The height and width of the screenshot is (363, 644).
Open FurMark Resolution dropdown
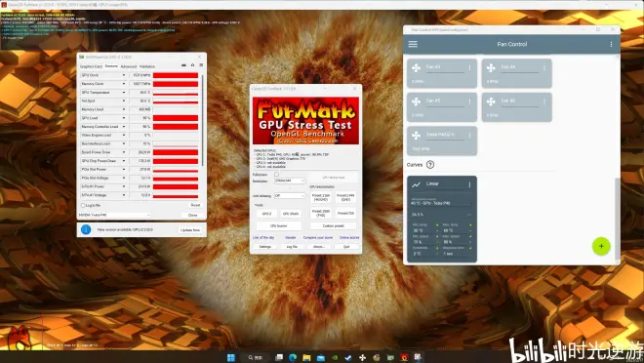(290, 181)
